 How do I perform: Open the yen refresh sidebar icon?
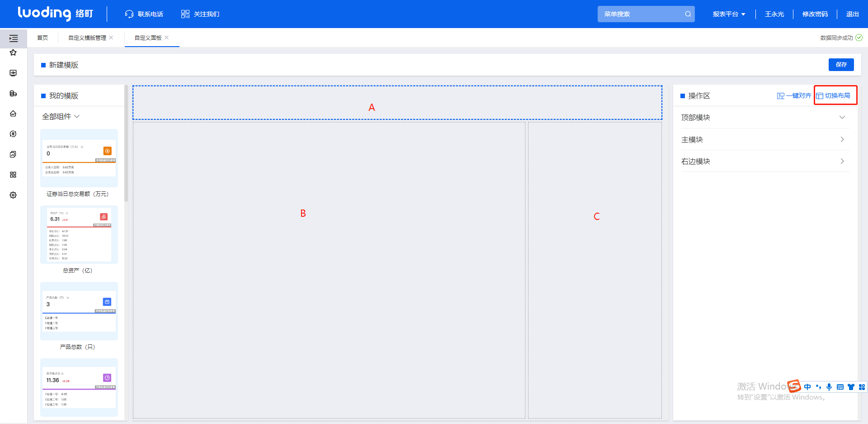click(13, 134)
